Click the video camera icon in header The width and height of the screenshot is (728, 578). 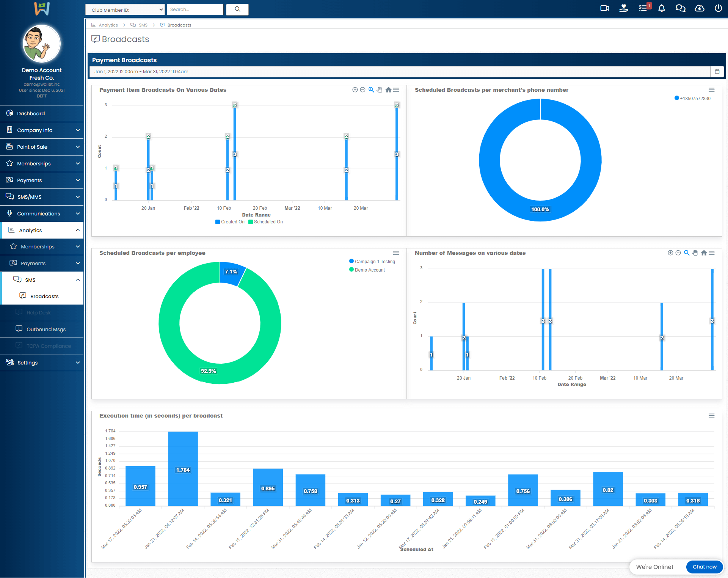tap(605, 8)
